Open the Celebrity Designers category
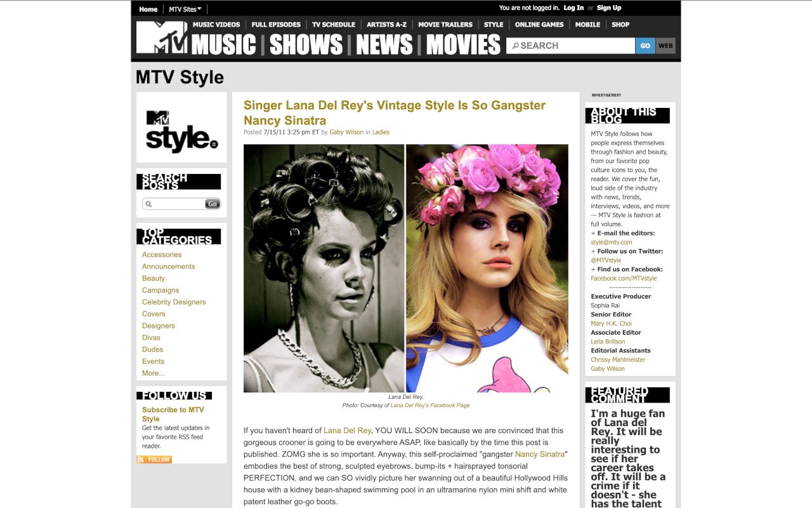 point(174,302)
